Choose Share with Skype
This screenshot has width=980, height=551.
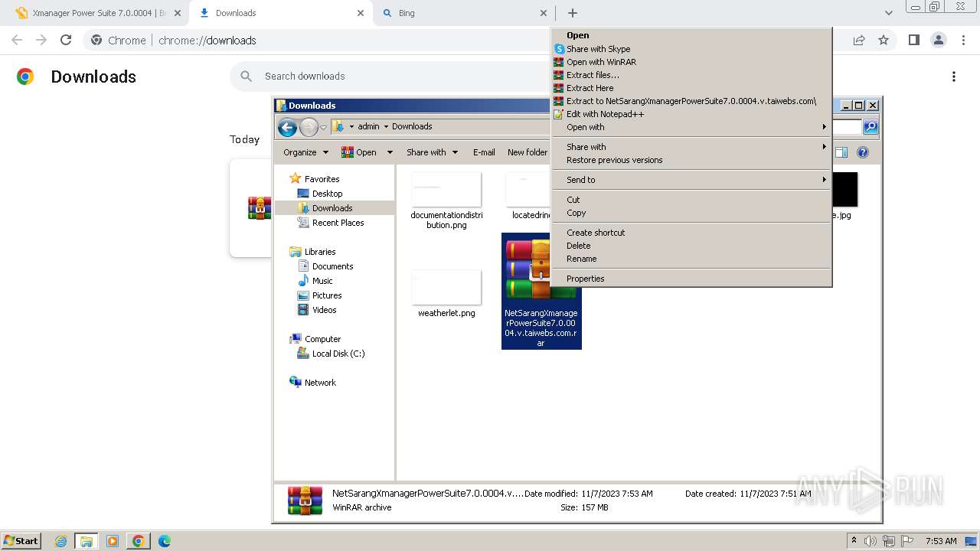pos(598,49)
